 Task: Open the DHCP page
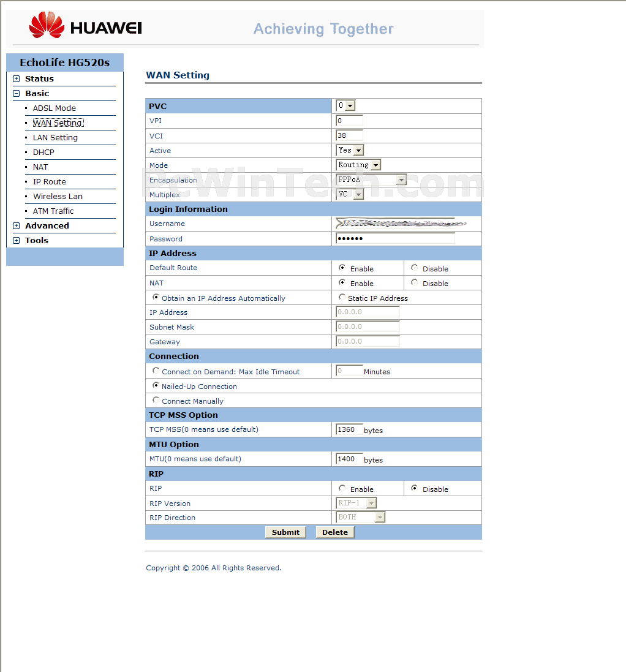43,152
